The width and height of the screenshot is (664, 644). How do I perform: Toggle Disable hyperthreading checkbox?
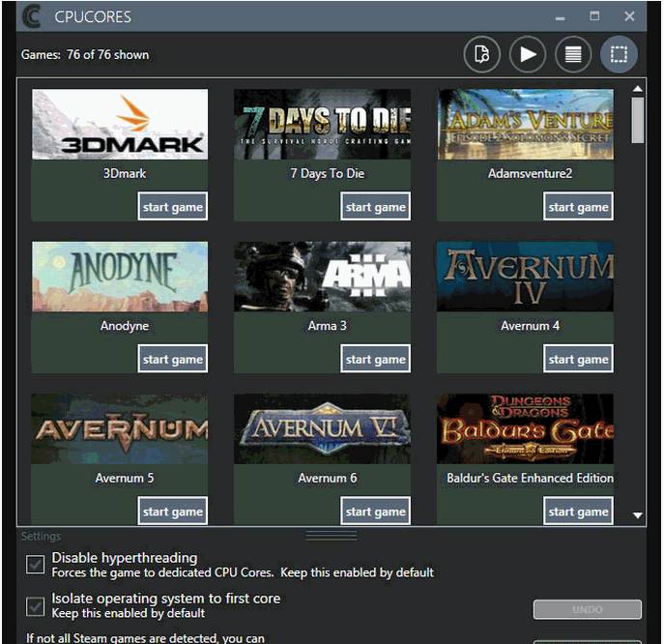tap(35, 565)
